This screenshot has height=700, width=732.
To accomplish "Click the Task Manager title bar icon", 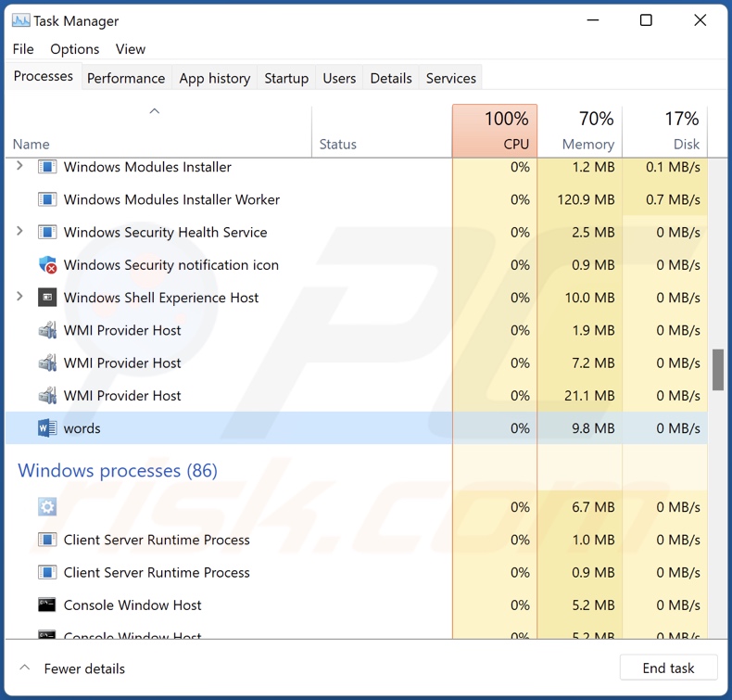I will (20, 20).
